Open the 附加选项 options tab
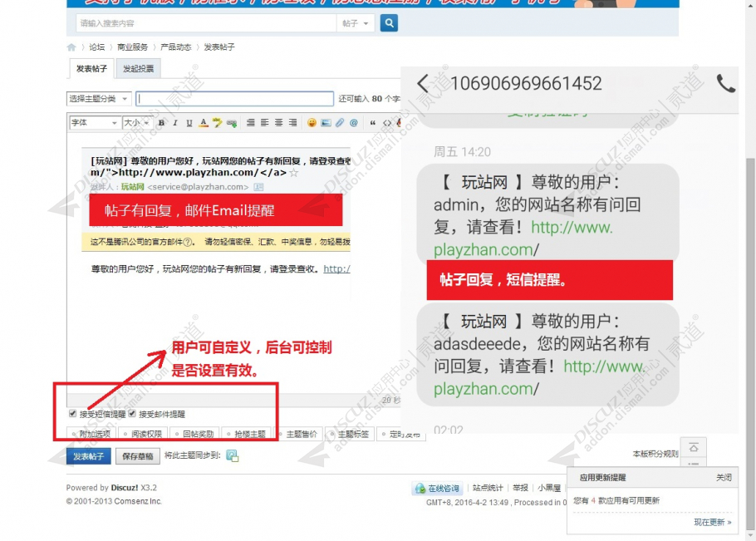The image size is (756, 541). point(91,434)
